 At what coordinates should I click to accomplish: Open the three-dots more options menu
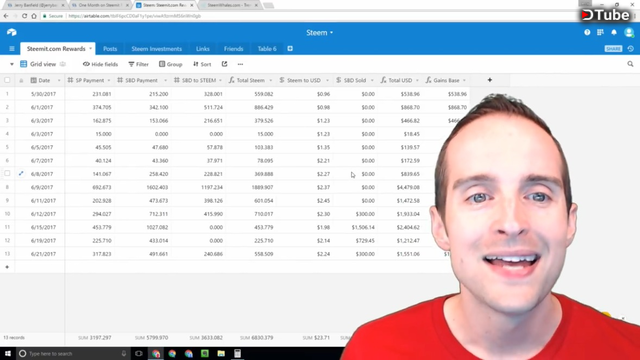click(x=240, y=64)
